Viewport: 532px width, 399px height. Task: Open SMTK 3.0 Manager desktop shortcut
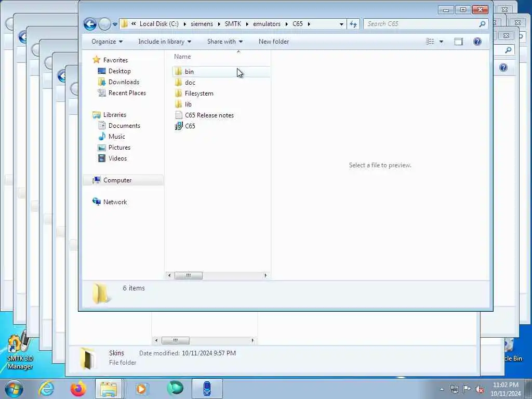pyautogui.click(x=20, y=351)
